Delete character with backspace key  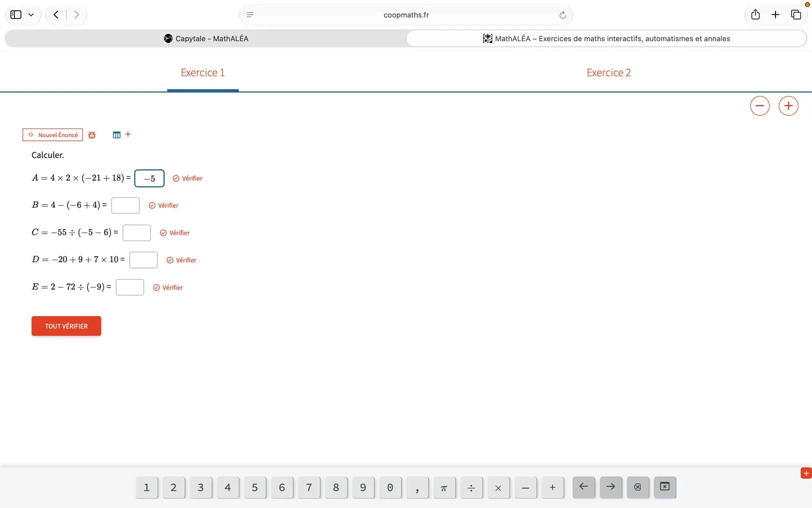click(638, 487)
